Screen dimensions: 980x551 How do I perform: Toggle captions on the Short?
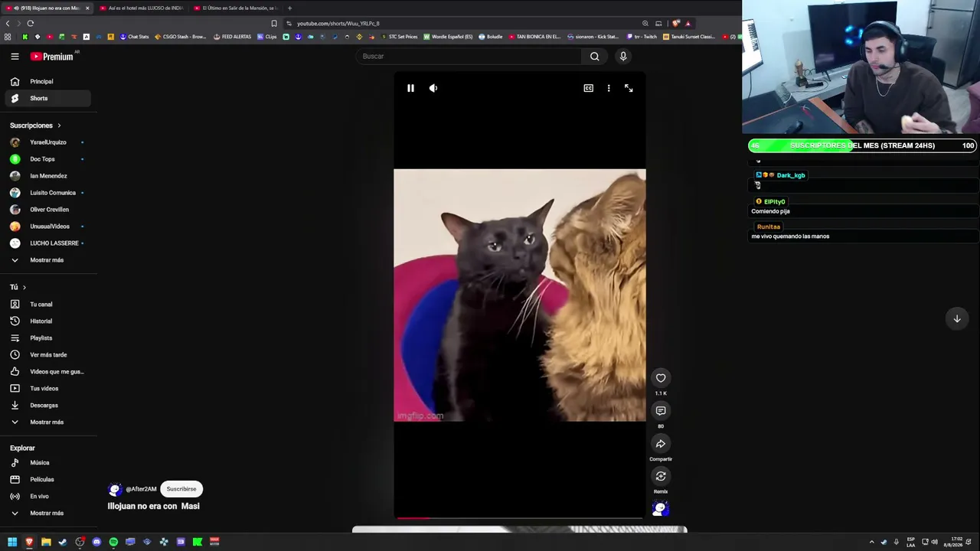589,88
